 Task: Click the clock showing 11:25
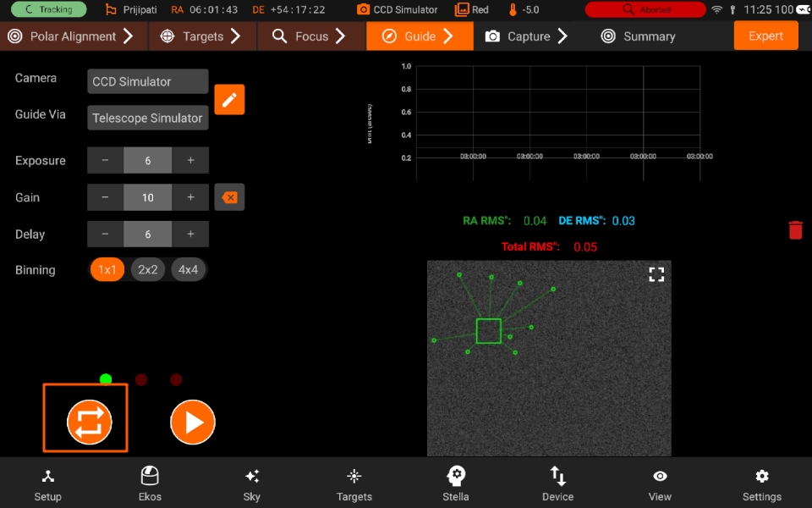(x=758, y=9)
